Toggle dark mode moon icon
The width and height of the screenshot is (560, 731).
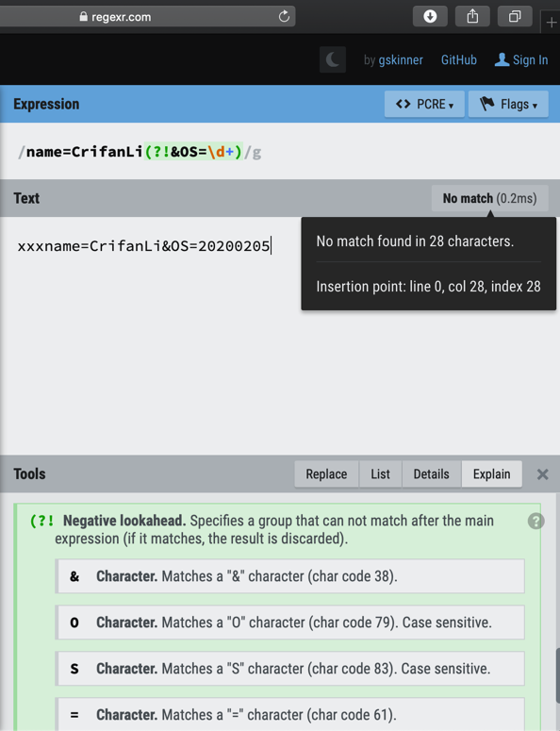tap(333, 59)
